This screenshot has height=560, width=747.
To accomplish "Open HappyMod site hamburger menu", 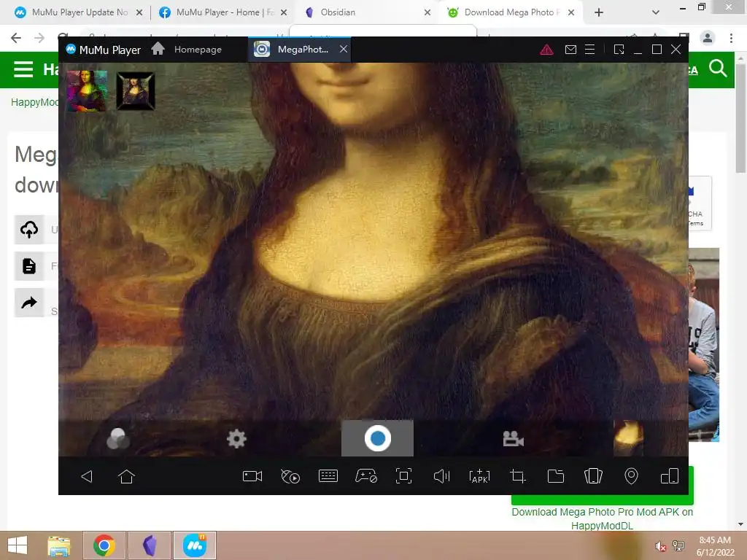I will point(23,69).
